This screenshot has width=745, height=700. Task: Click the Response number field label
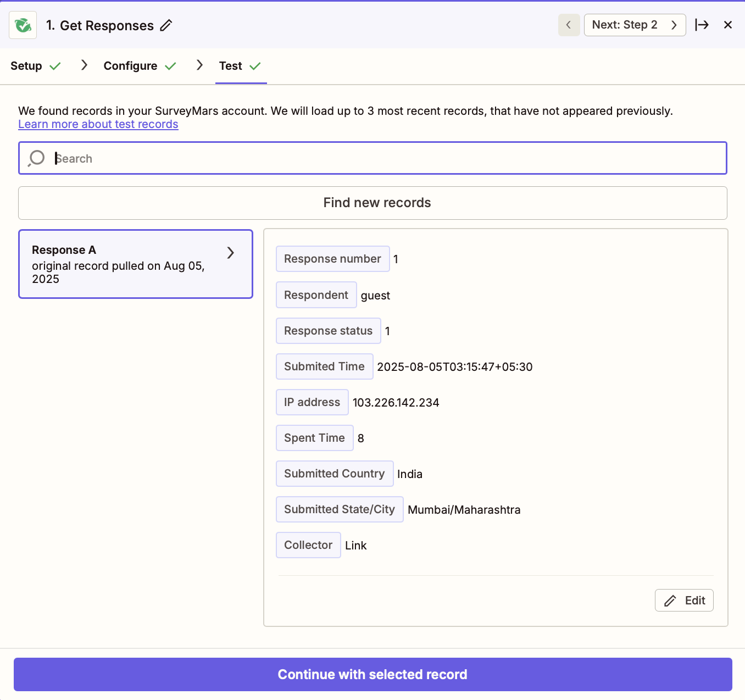coord(333,259)
